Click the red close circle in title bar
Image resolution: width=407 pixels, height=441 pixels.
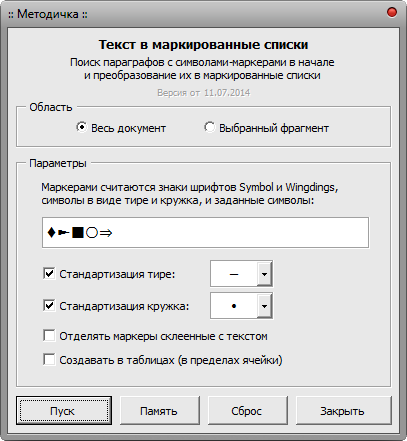(392, 12)
